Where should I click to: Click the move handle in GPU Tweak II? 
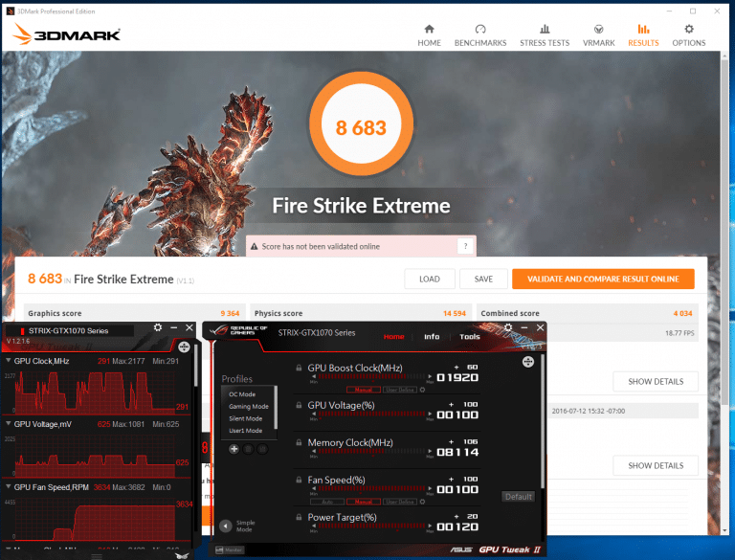(x=528, y=362)
